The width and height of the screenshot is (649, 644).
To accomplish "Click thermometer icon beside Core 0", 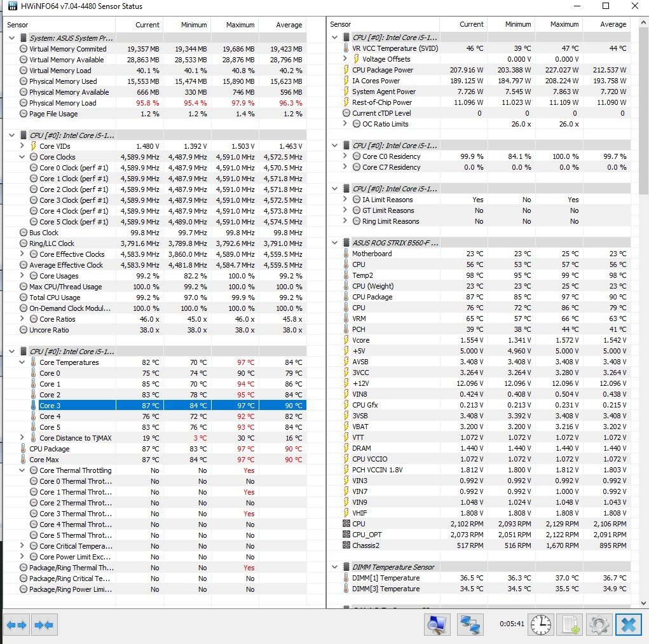I will coord(34,373).
